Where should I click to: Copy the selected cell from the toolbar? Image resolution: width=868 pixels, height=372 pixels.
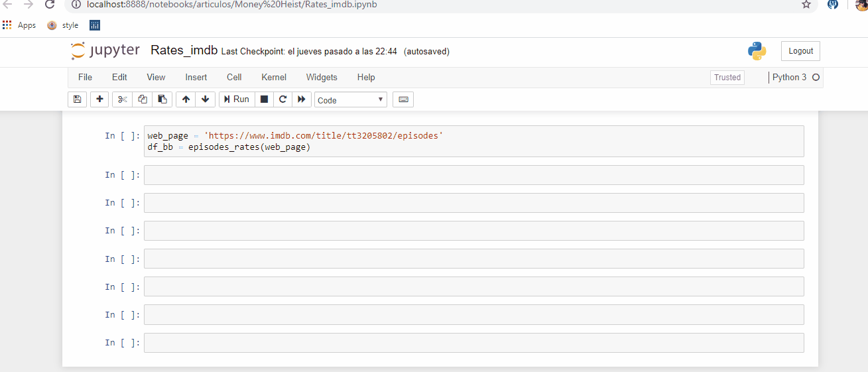(x=142, y=99)
